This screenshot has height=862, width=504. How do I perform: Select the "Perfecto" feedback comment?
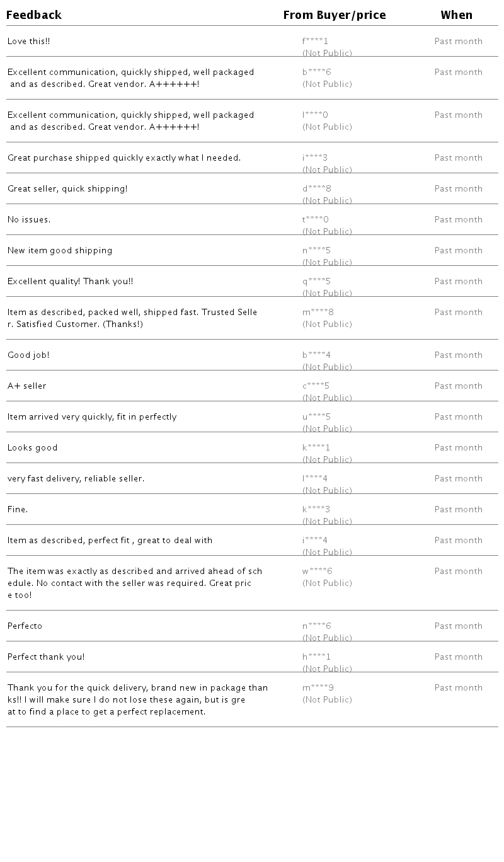(25, 626)
